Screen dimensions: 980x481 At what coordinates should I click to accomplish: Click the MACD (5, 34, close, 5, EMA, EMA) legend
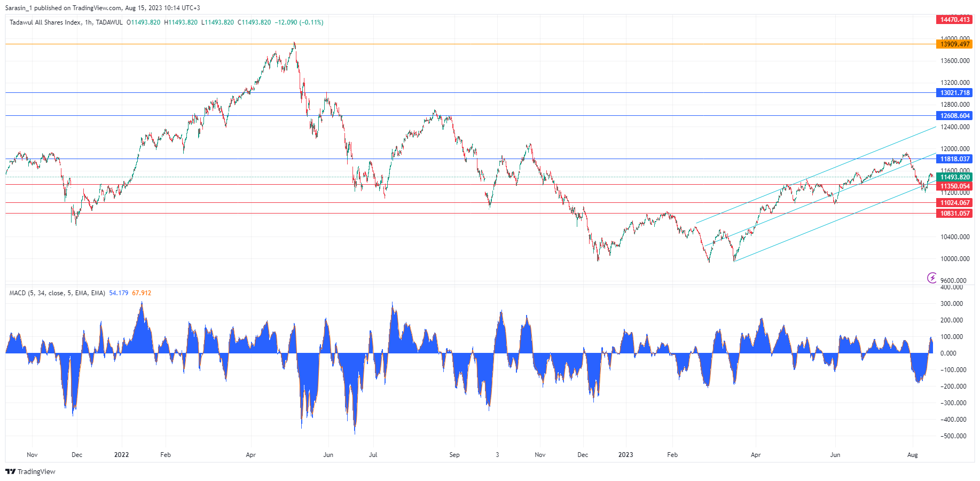click(57, 293)
